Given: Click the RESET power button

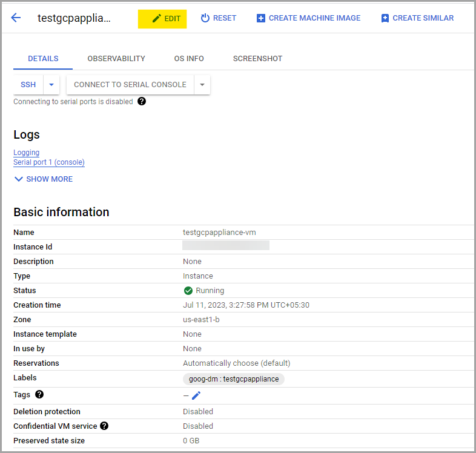Looking at the screenshot, I should 218,18.
